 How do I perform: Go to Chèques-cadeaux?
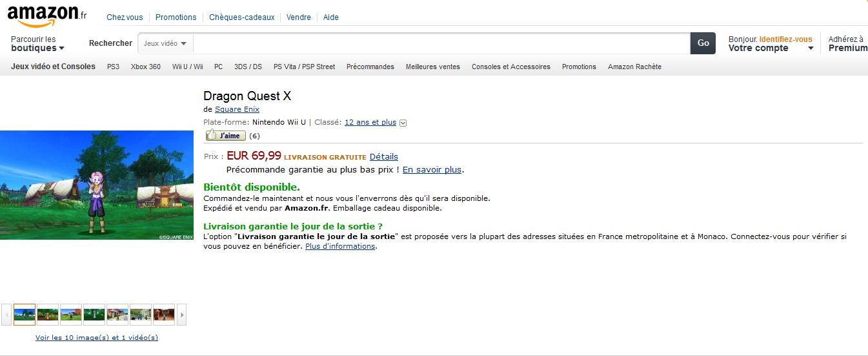coord(241,17)
